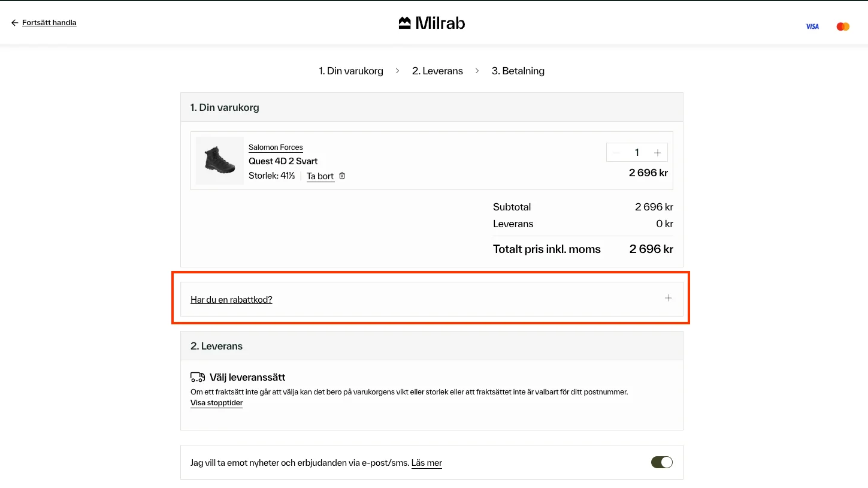Click the Har du en rabattkod? link
This screenshot has width=868, height=488.
point(231,300)
